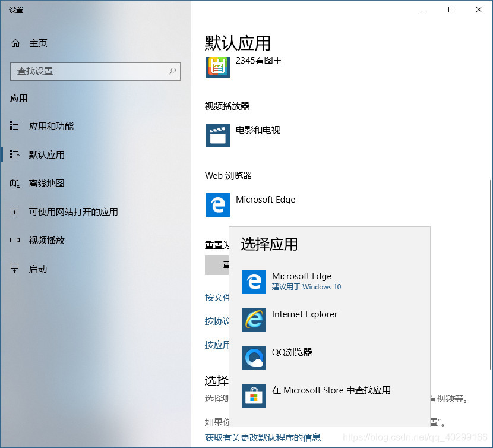493x448 pixels.
Task: Click the 可使用网站打开的应用 icon
Action: point(14,212)
